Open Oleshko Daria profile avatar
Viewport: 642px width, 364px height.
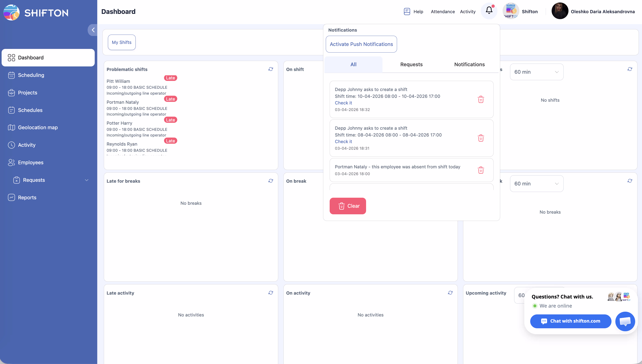[560, 11]
